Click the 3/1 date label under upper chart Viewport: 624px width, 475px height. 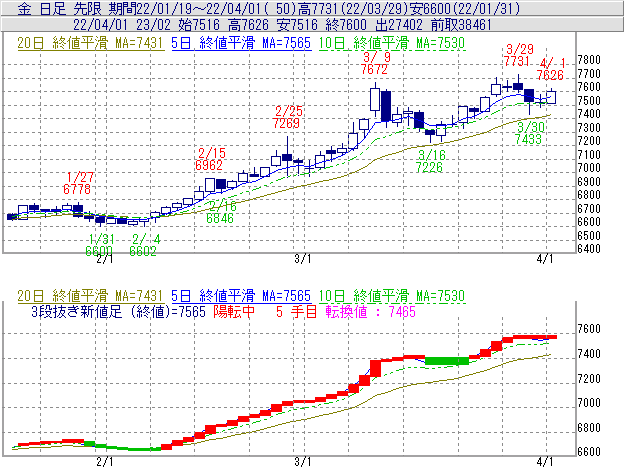(x=303, y=259)
